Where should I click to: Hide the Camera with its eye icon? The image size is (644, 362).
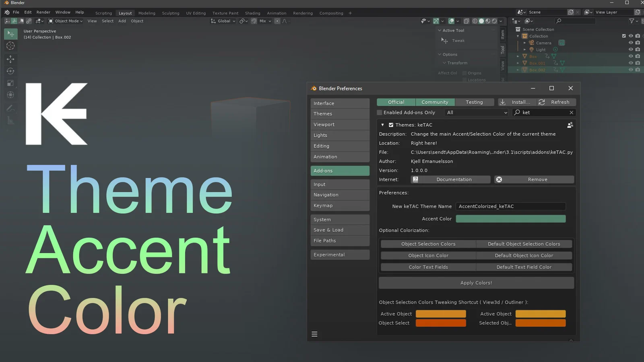click(631, 43)
